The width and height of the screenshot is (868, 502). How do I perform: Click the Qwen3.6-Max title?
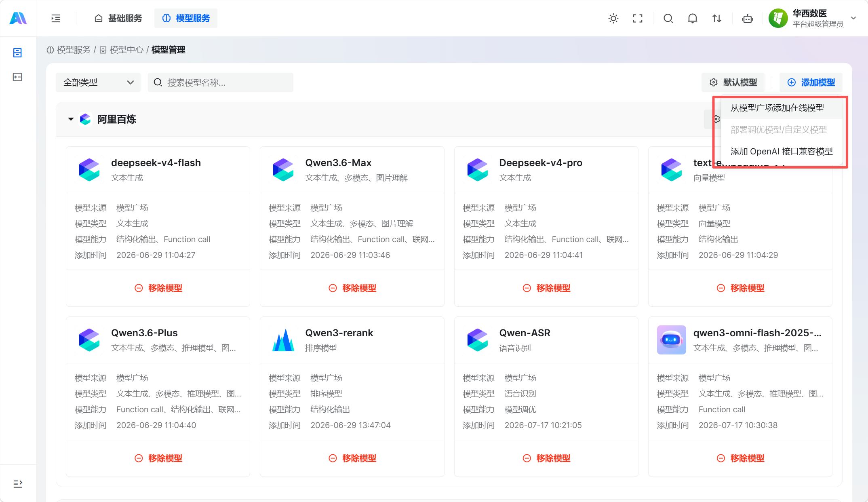coord(338,163)
